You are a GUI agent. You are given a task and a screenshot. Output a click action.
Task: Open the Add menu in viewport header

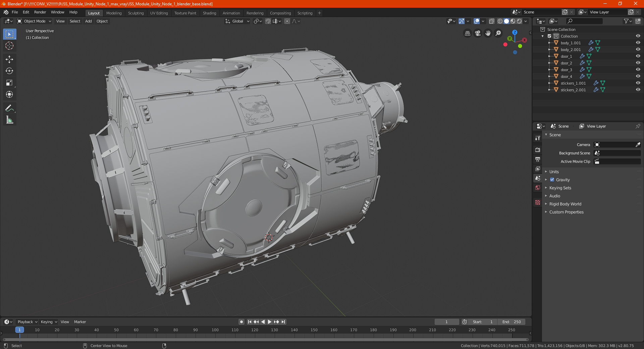(x=88, y=21)
